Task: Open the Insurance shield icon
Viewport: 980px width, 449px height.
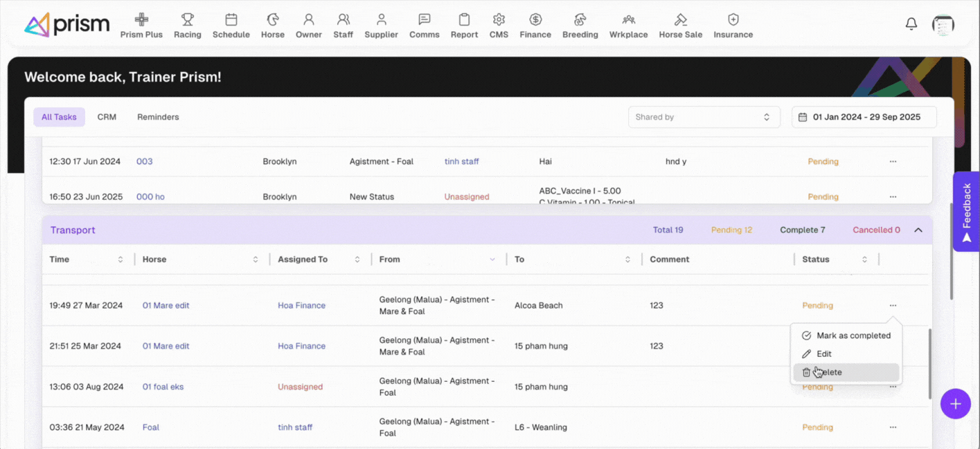Action: point(733,20)
